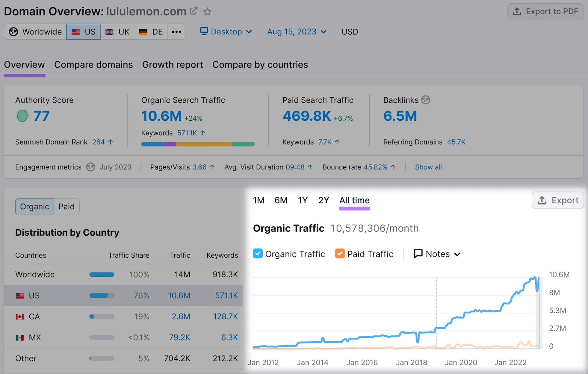Image resolution: width=588 pixels, height=374 pixels.
Task: Click the UK flag icon in database selector
Action: coord(110,32)
